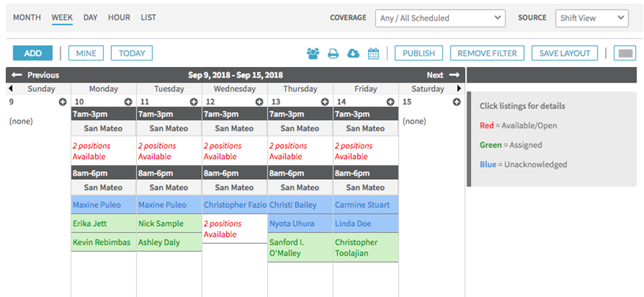Screen dimensions: 644x297
Task: Switch to the LIST view tab
Action: 148,17
